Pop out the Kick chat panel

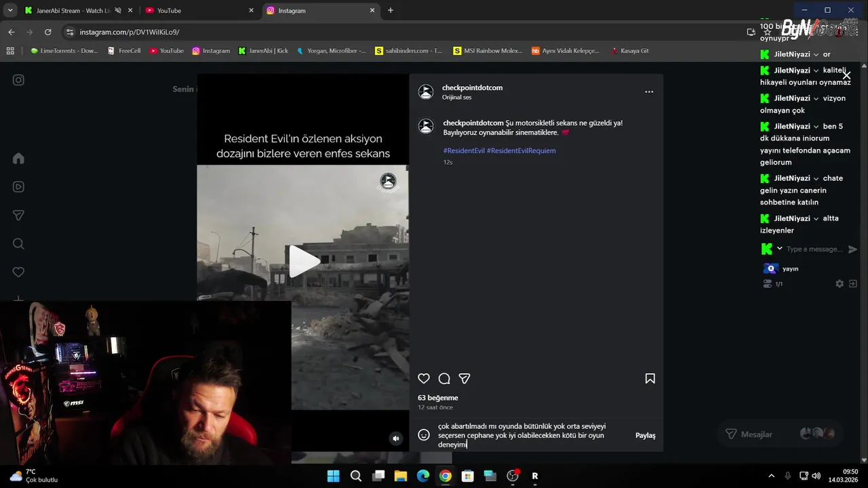(x=853, y=284)
